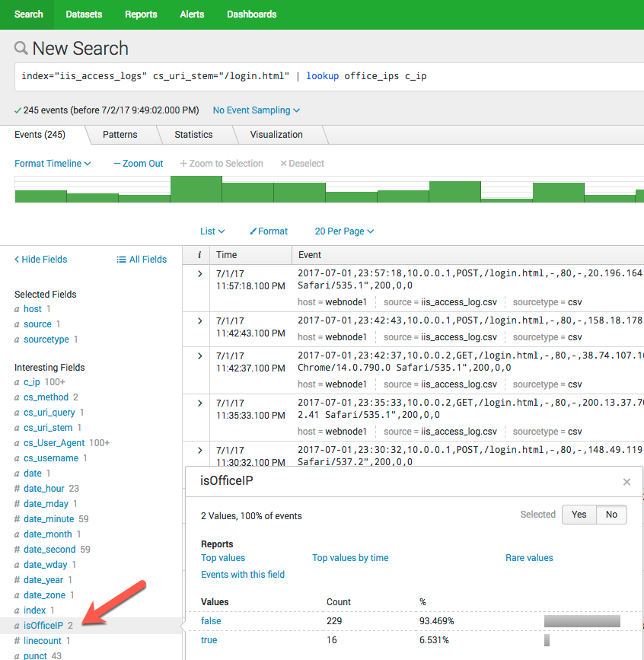Viewport: 644px width, 660px height.
Task: Close the isOfficeIP field popup
Action: click(626, 482)
